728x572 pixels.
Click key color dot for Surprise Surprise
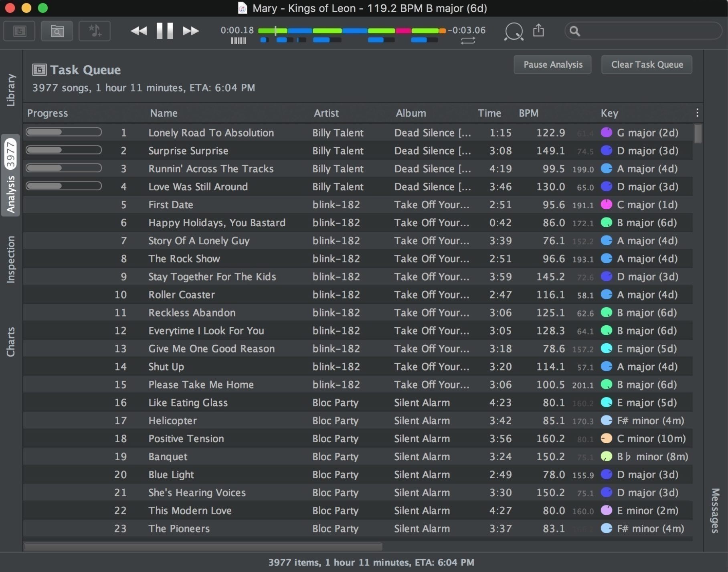(607, 150)
